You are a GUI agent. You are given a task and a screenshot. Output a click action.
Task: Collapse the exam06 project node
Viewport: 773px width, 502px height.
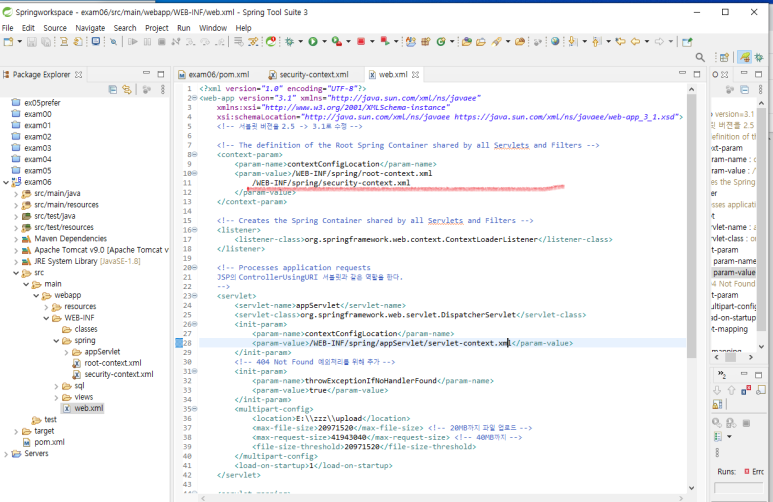point(6,182)
